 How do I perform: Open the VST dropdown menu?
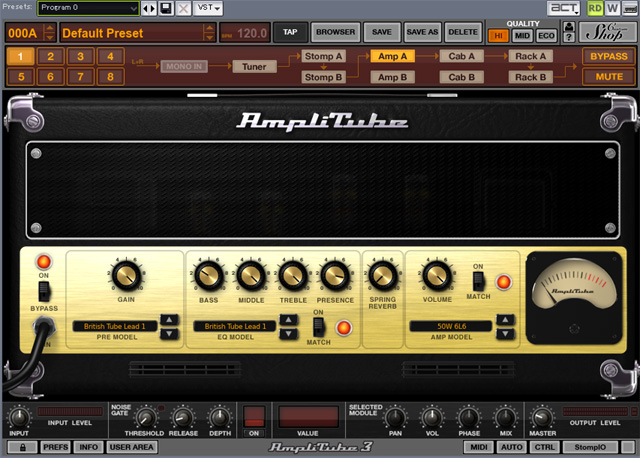tap(209, 8)
